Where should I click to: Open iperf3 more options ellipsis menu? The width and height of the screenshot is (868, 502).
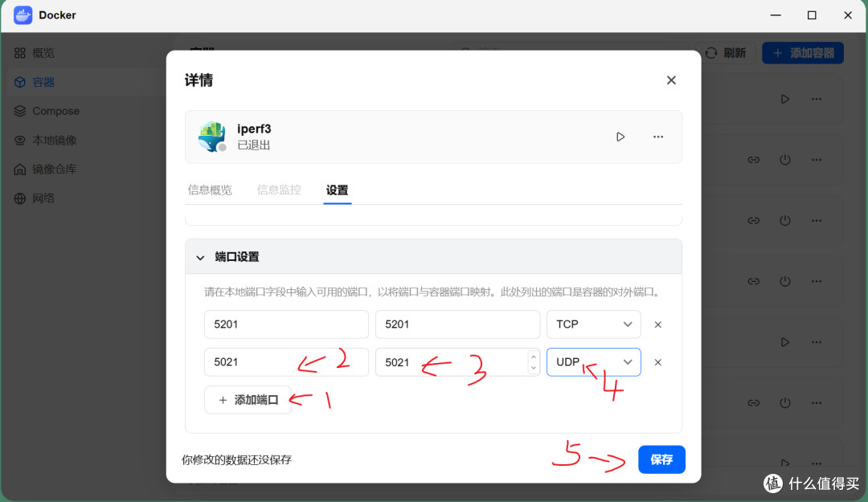click(x=657, y=137)
